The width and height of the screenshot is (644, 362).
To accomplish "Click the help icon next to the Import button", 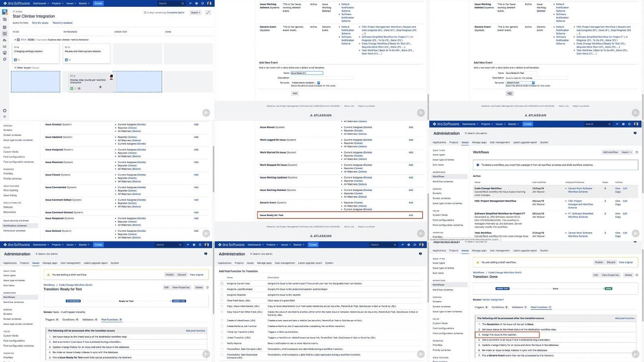I will pyautogui.click(x=636, y=152).
